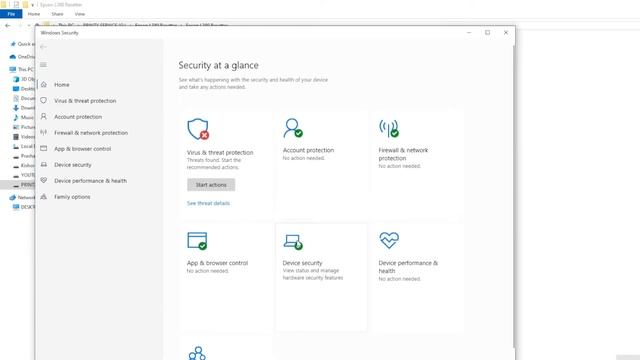Click the laptop icon beside Device security

click(44, 164)
